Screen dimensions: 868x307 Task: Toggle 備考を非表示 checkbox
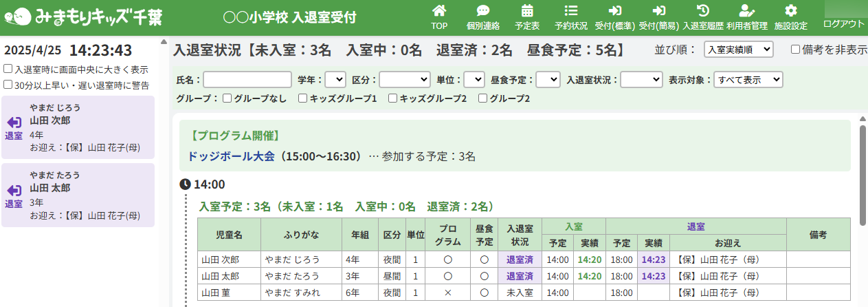coord(795,50)
